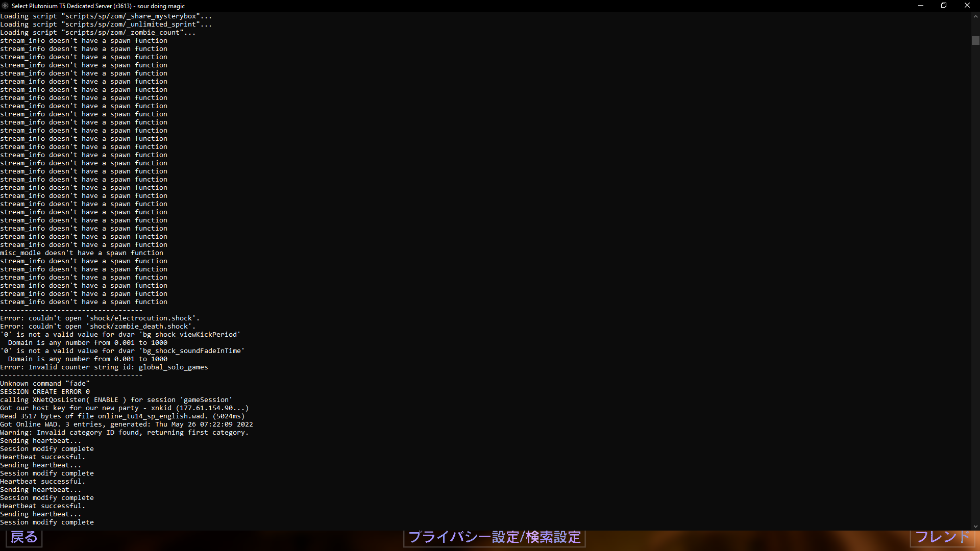Click "Invalid counter string id: global_solo_games" line
Image resolution: width=980 pixels, height=551 pixels.
tap(104, 367)
